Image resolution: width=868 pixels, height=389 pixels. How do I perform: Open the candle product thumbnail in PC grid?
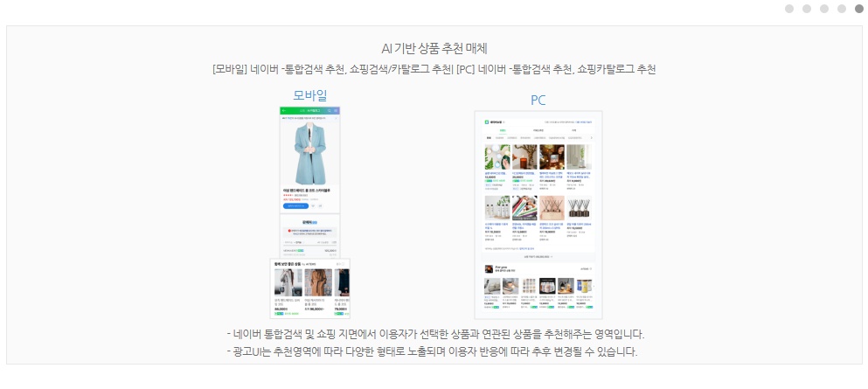[x=524, y=156]
